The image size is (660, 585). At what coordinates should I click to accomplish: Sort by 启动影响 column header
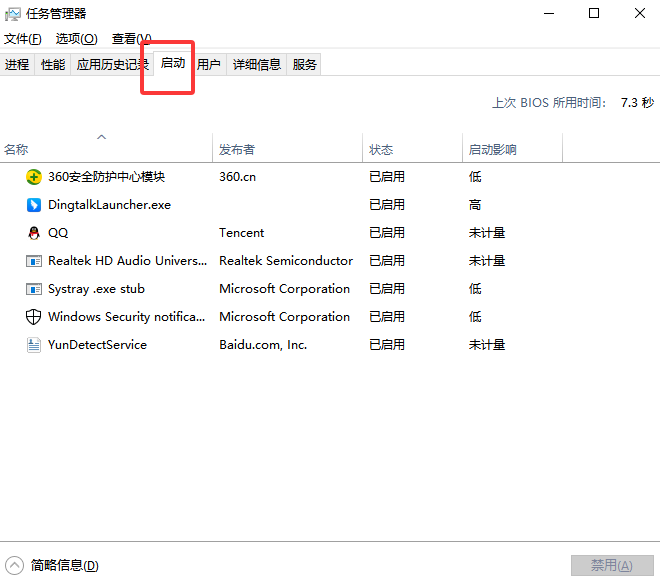tap(492, 150)
